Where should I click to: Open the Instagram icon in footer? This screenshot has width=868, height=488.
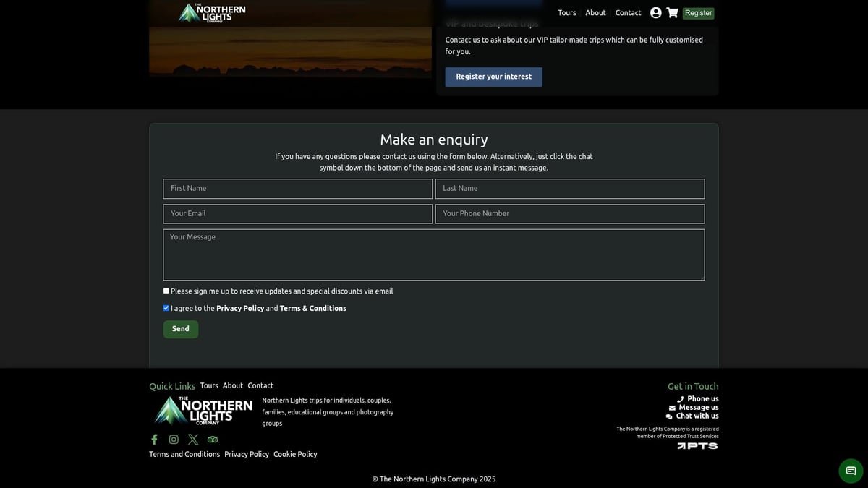(174, 440)
